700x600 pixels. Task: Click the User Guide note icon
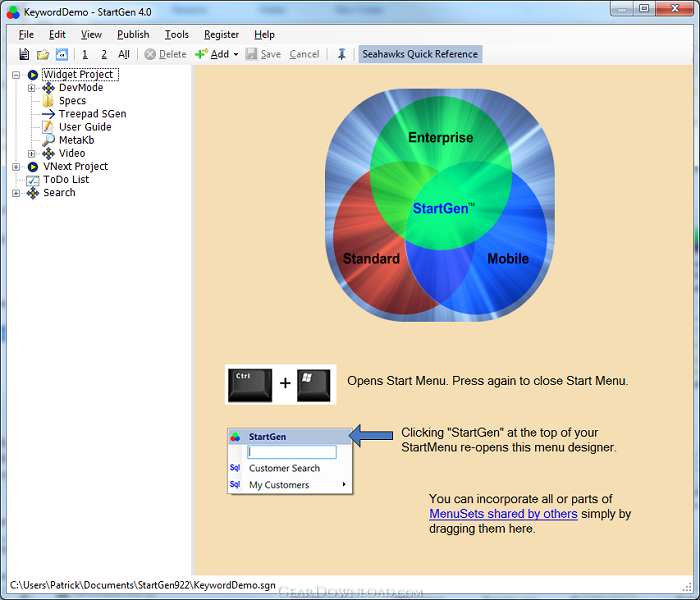(x=48, y=127)
